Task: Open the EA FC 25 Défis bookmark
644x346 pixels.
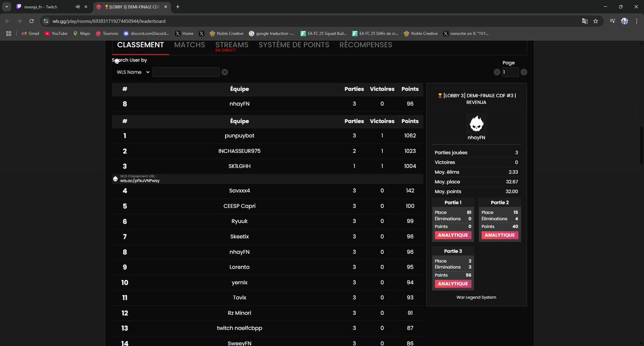Action: pos(375,33)
